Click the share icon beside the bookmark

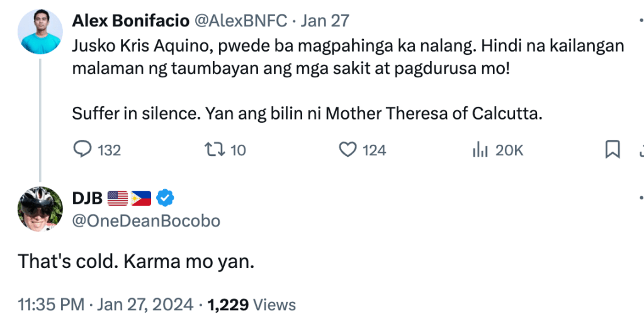click(640, 150)
